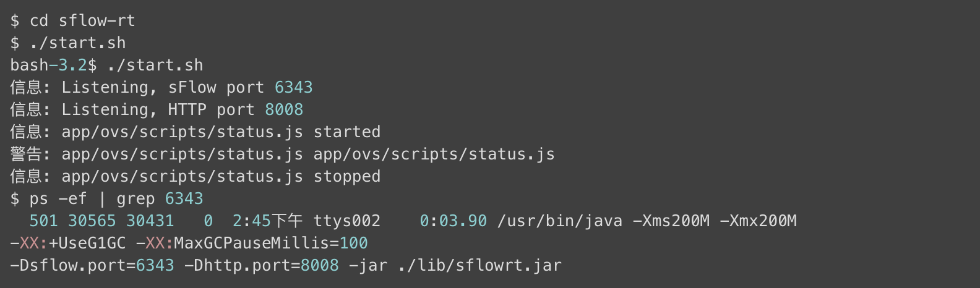This screenshot has height=288, width=980.
Task: Click the '-Dhttp.port=8008' argument
Action: point(261,265)
